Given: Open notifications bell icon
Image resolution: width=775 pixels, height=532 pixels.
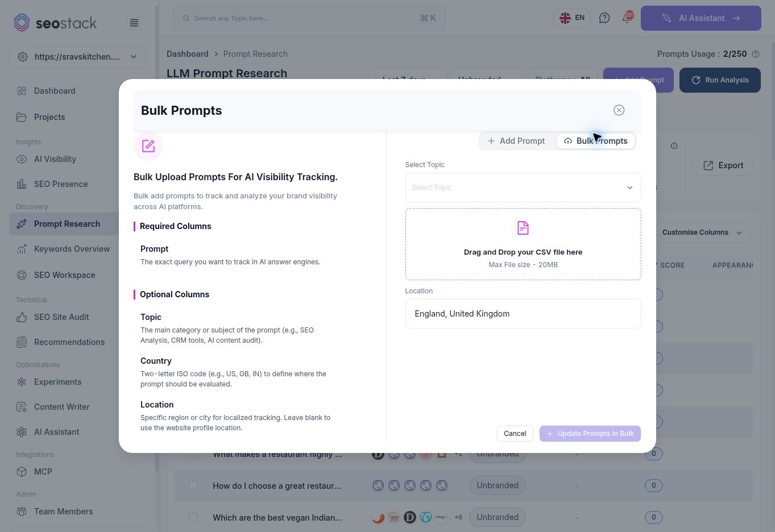Looking at the screenshot, I should click(x=627, y=18).
